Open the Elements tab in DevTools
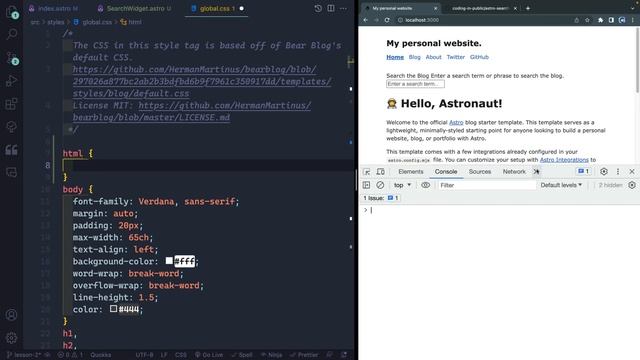This screenshot has height=360, width=640. pyautogui.click(x=411, y=172)
